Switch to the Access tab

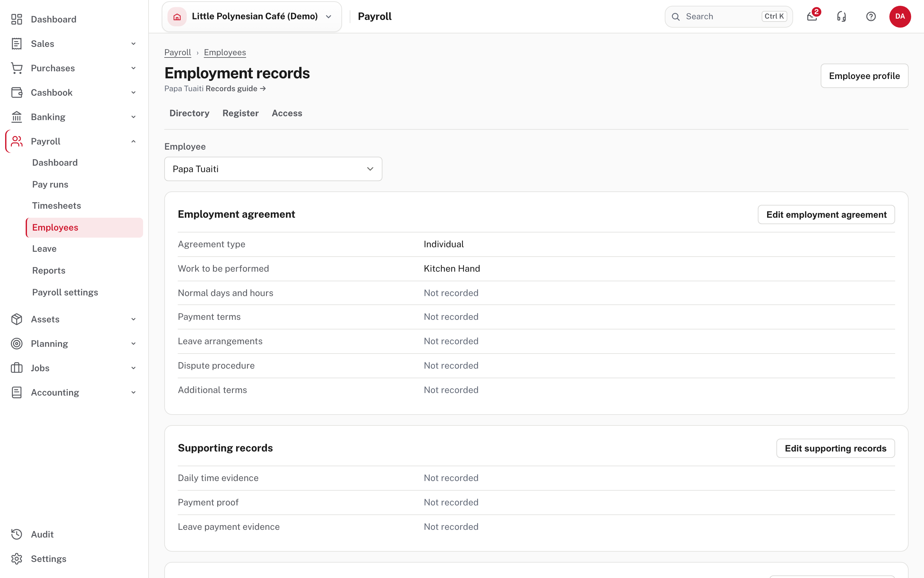287,113
